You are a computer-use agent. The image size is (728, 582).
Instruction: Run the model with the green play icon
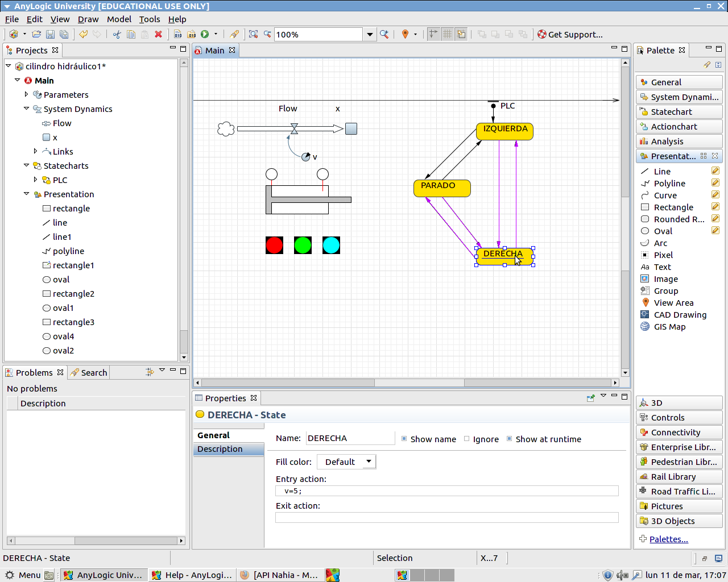[205, 34]
